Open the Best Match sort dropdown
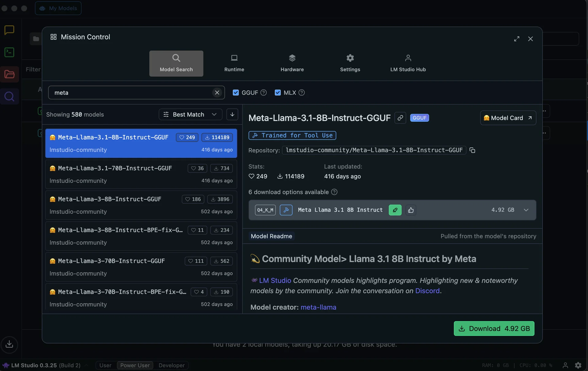The height and width of the screenshot is (371, 588). pyautogui.click(x=190, y=114)
